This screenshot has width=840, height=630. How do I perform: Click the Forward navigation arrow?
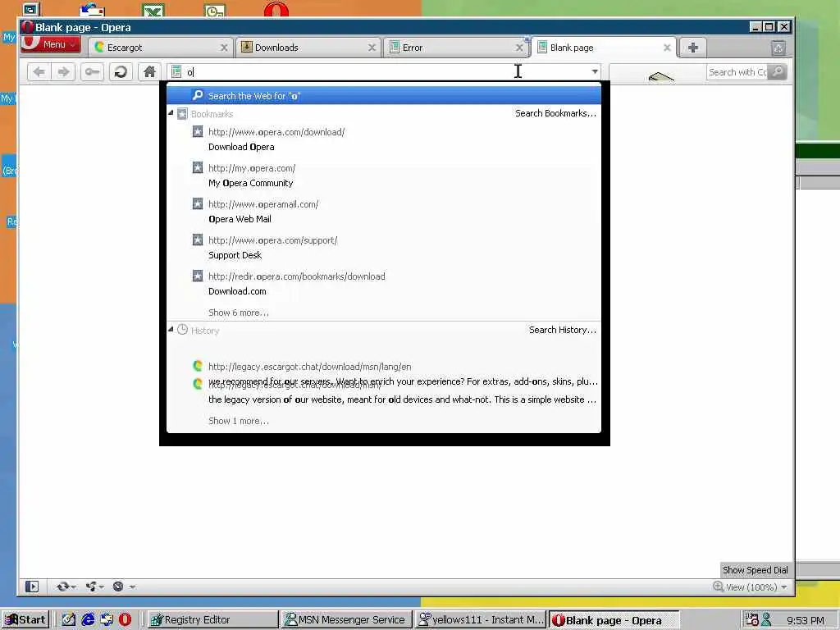[x=63, y=72]
